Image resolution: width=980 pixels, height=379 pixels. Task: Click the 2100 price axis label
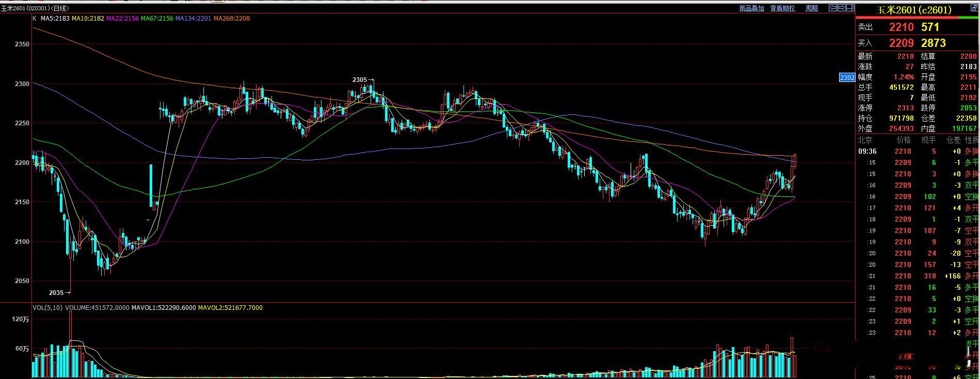22,242
